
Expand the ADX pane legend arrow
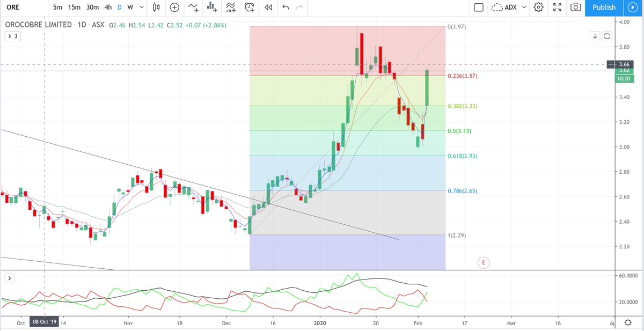coord(9,278)
